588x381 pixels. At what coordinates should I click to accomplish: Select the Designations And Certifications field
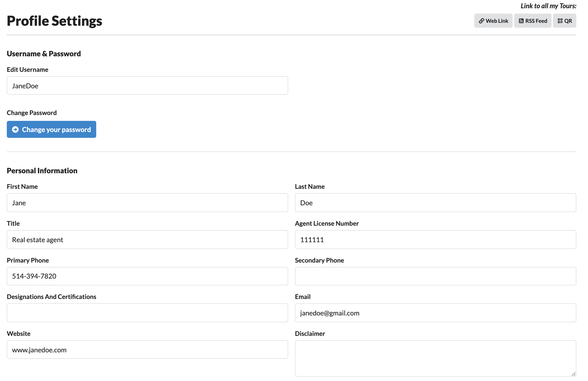click(147, 313)
